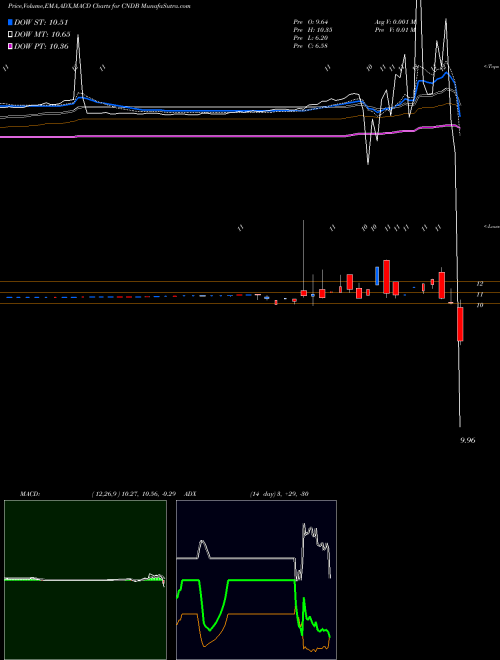Select the 'DOW PT: 10.36' legend label
The width and height of the screenshot is (500, 660).
(41, 46)
